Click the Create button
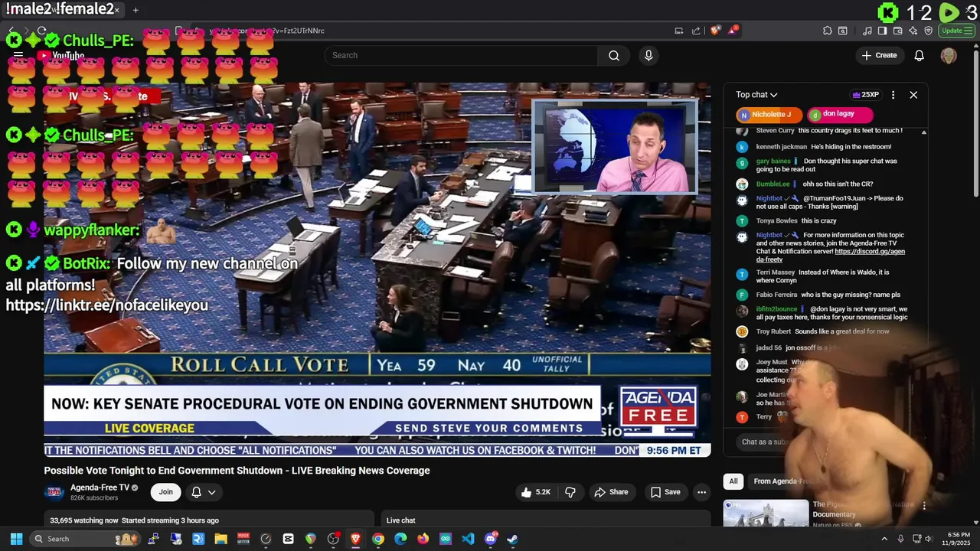This screenshot has width=980, height=551. pyautogui.click(x=879, y=55)
